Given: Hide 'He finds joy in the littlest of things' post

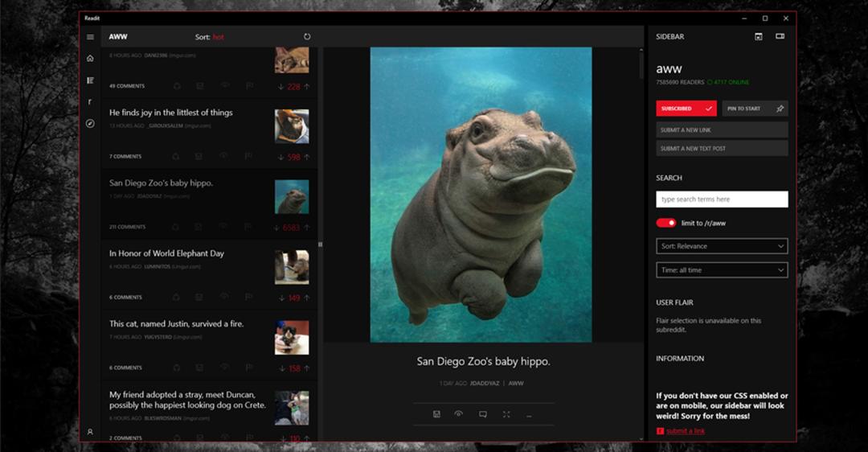Looking at the screenshot, I should coord(224,156).
